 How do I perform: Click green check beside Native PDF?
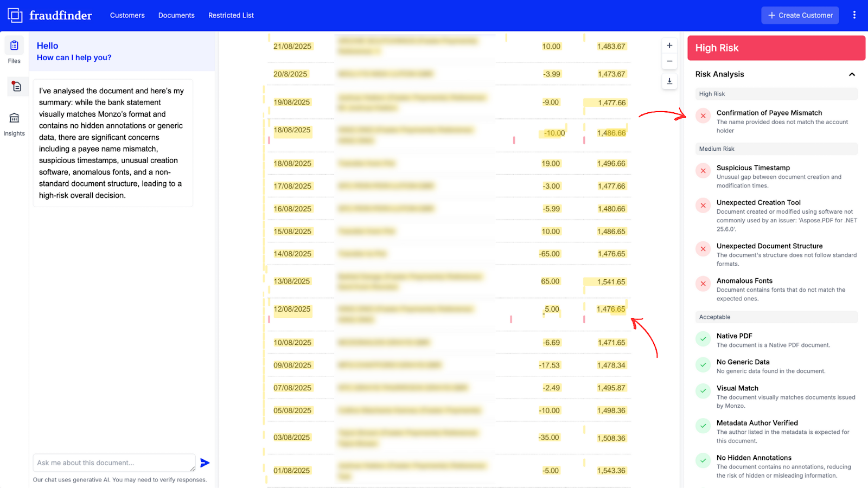click(703, 339)
